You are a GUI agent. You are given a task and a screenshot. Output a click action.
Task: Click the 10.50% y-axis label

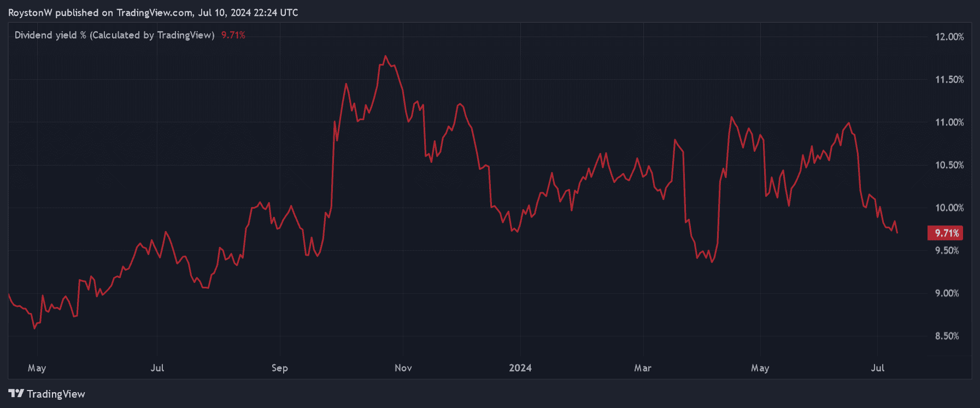tap(949, 165)
